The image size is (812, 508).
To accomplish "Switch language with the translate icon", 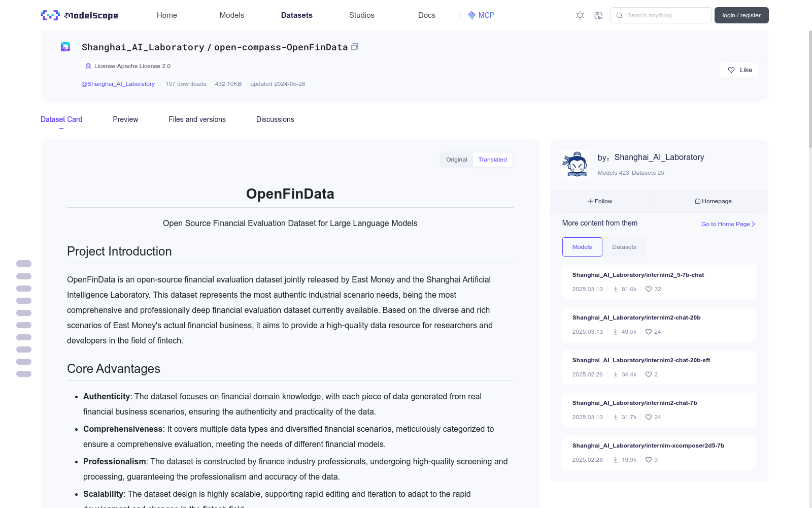I will pos(598,15).
